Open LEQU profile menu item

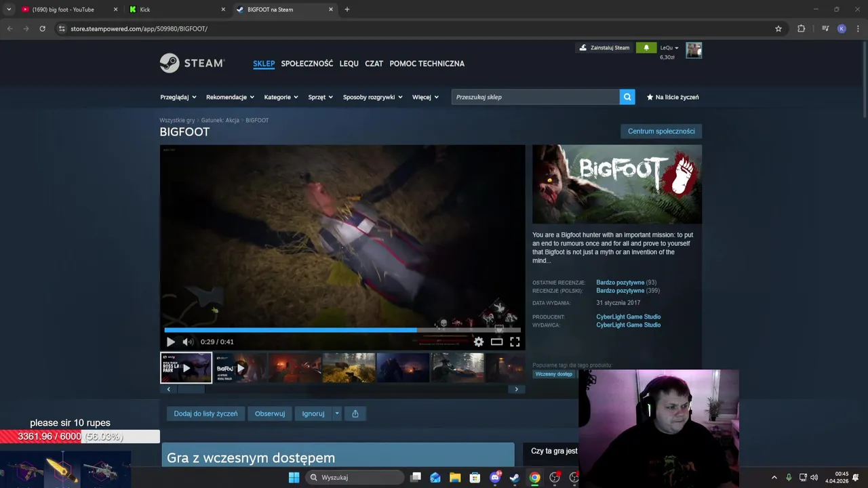coord(349,64)
